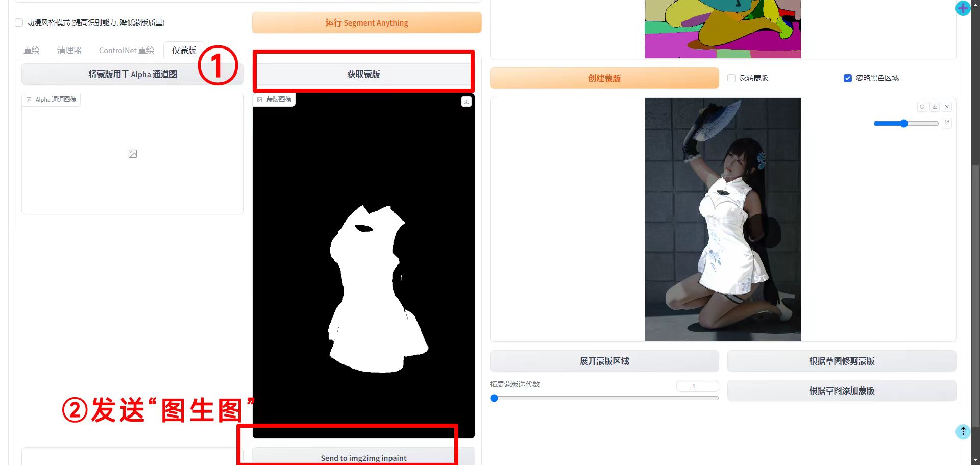Check the 反转蒙版 checkbox
The width and height of the screenshot is (980, 465).
(731, 78)
